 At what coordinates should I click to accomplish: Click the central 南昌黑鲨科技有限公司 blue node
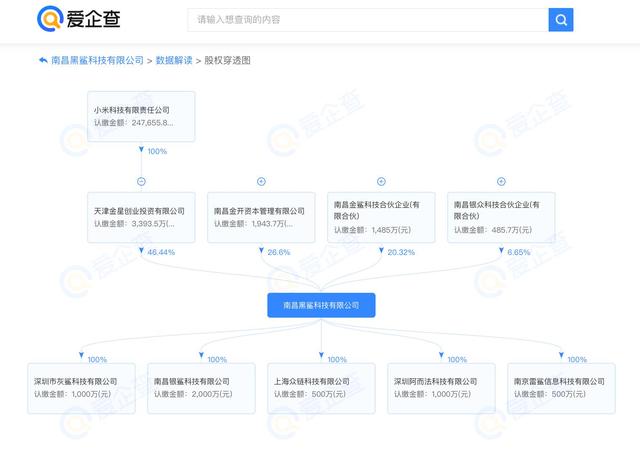(x=321, y=305)
